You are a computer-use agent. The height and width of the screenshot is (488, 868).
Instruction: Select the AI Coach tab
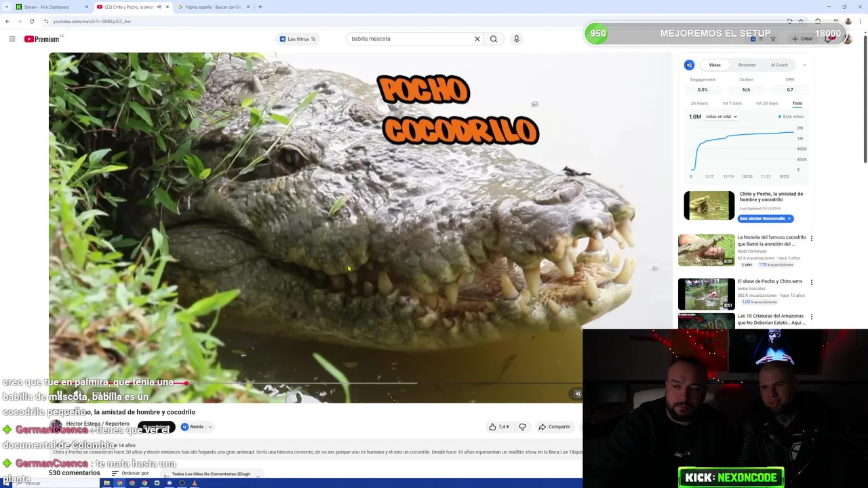click(x=779, y=65)
